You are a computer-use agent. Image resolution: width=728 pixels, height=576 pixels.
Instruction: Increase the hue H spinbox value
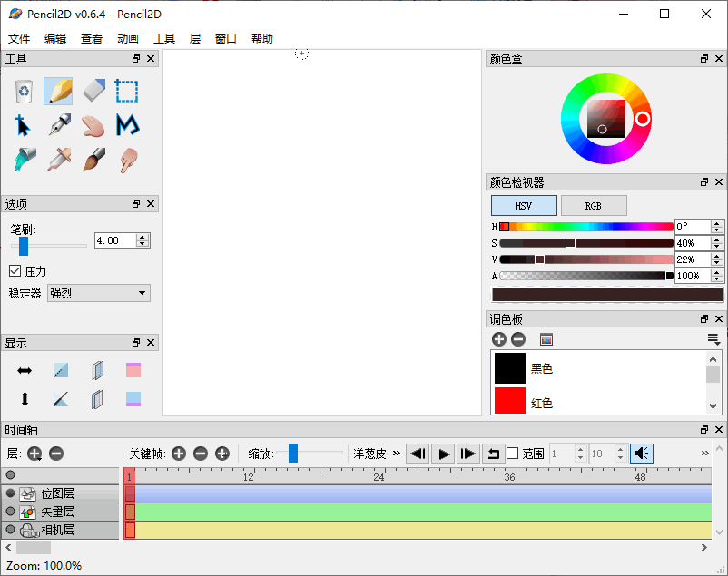coord(717,223)
